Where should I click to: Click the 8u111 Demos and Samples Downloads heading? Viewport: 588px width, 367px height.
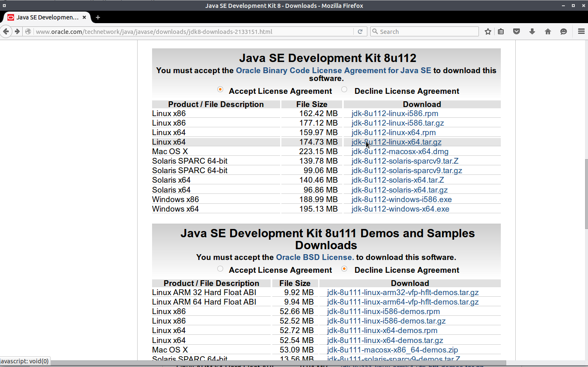[x=327, y=239]
